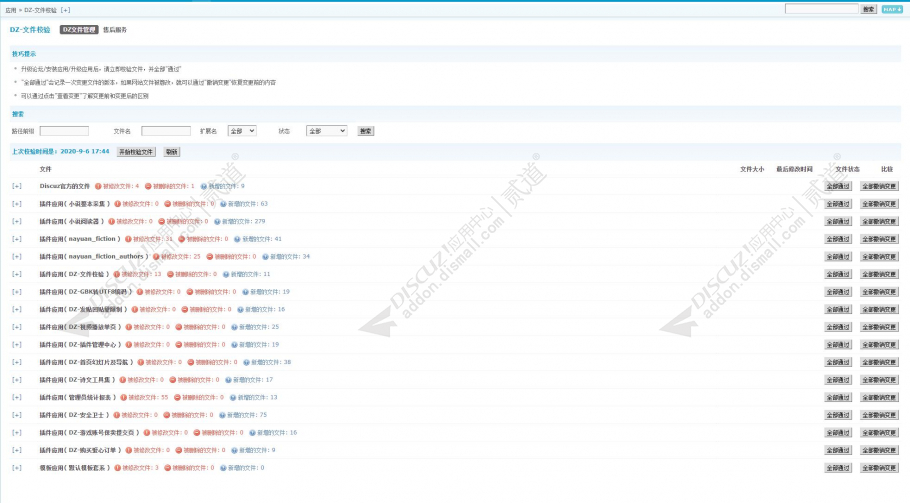Image resolution: width=910 pixels, height=503 pixels.
Task: Expand the nayuan_fiction_authors plugin row
Action: tap(17, 256)
